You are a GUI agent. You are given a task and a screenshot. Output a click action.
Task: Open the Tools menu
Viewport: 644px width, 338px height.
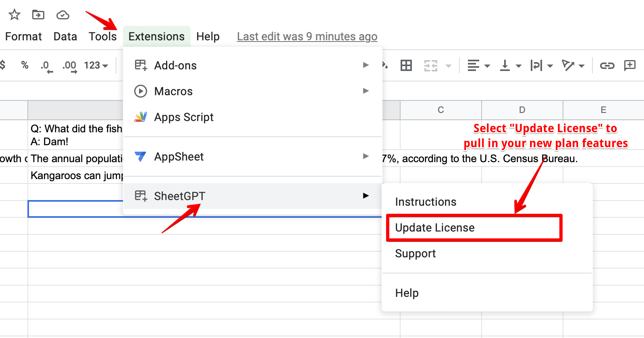102,36
